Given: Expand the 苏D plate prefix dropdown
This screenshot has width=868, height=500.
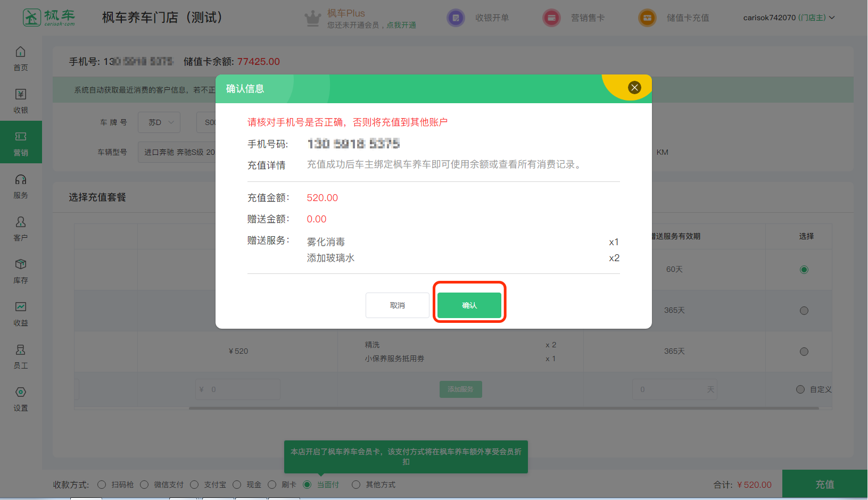Looking at the screenshot, I should pyautogui.click(x=159, y=122).
